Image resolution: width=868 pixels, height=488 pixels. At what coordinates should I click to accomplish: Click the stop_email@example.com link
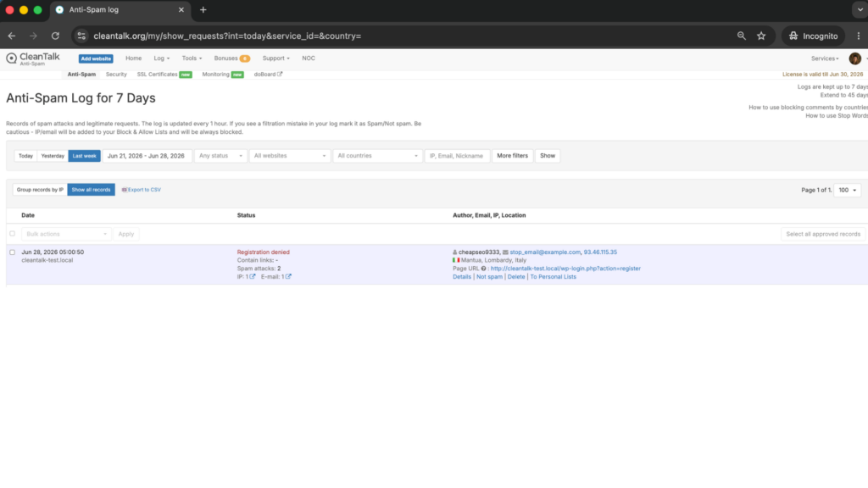tap(545, 252)
